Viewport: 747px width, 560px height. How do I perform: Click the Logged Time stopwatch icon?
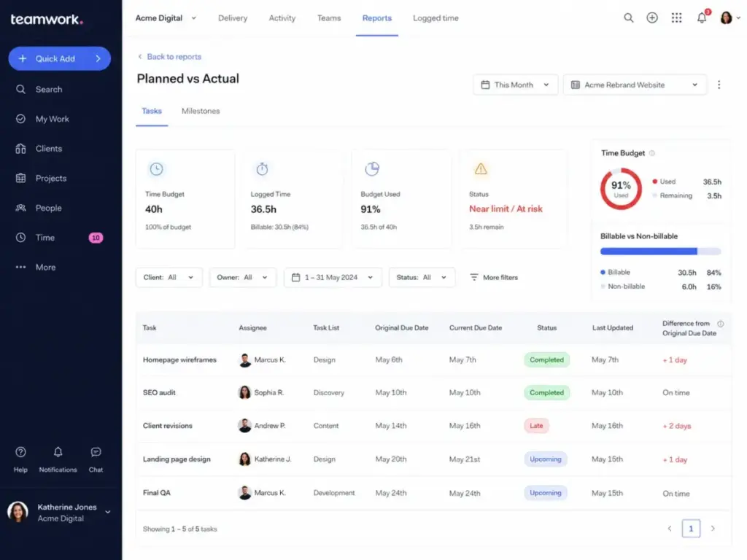tap(262, 169)
